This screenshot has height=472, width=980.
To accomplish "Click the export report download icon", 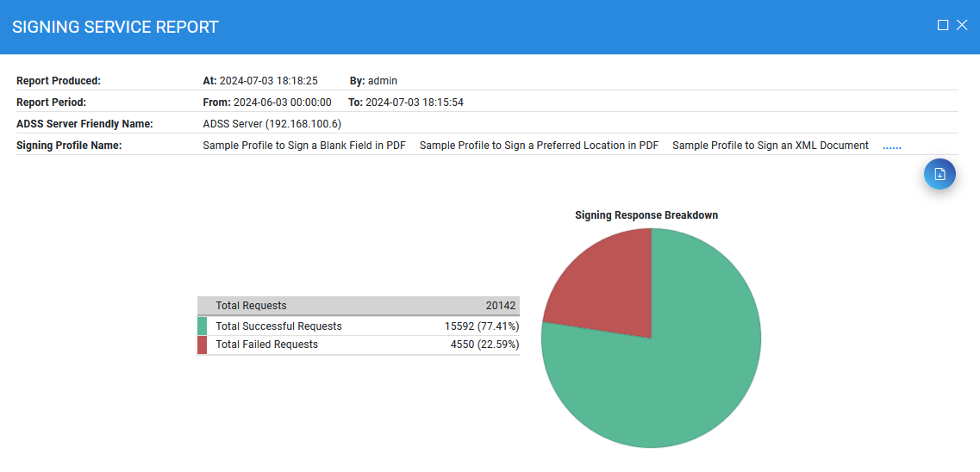I will pos(939,174).
